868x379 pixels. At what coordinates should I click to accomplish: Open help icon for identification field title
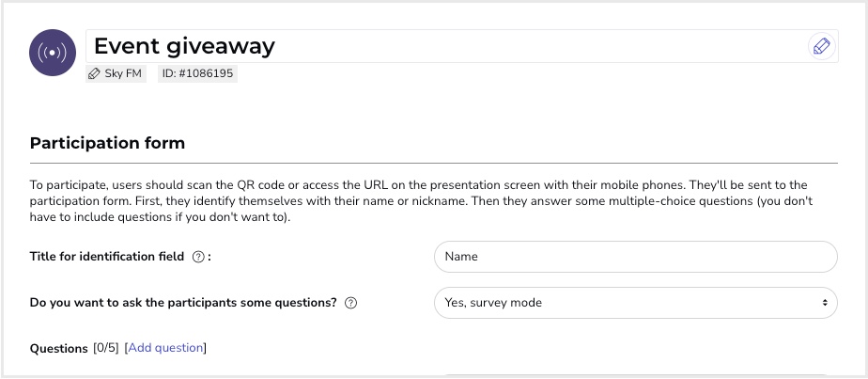tap(198, 257)
